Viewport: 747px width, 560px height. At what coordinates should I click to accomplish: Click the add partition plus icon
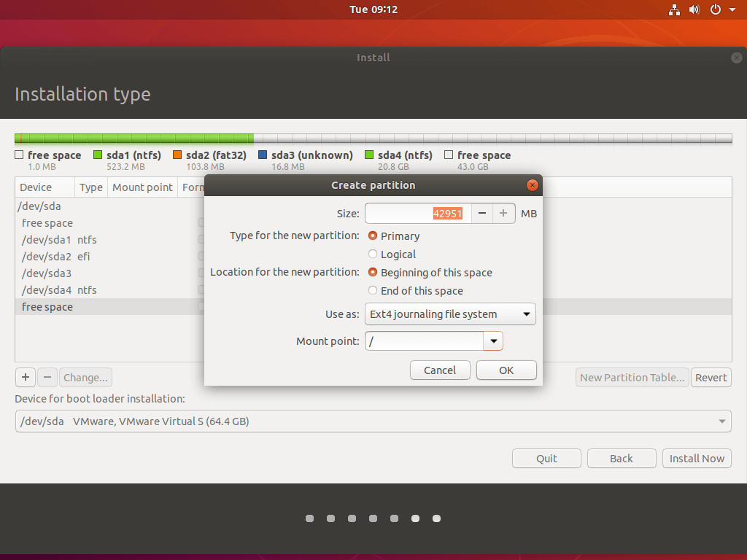pos(26,377)
